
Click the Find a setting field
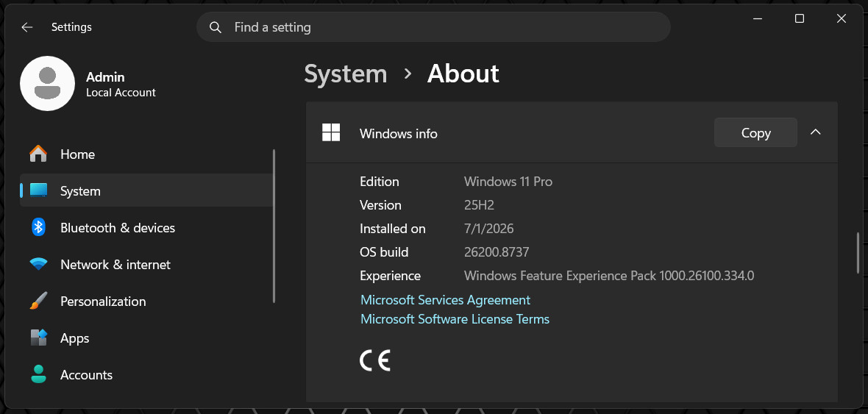coord(433,27)
